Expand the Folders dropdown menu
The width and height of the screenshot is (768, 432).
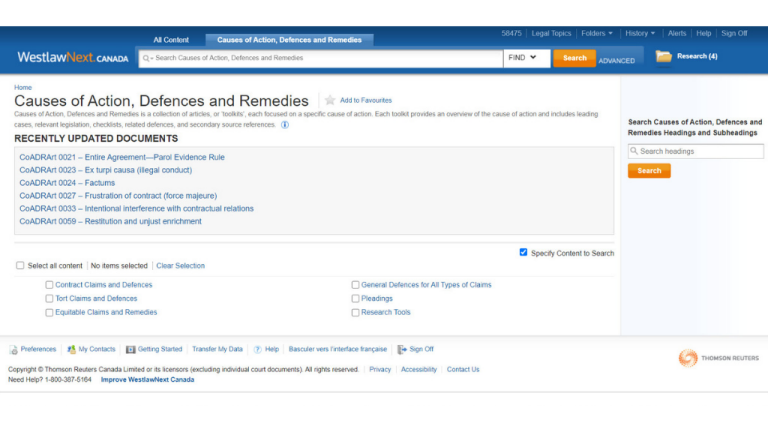(597, 33)
